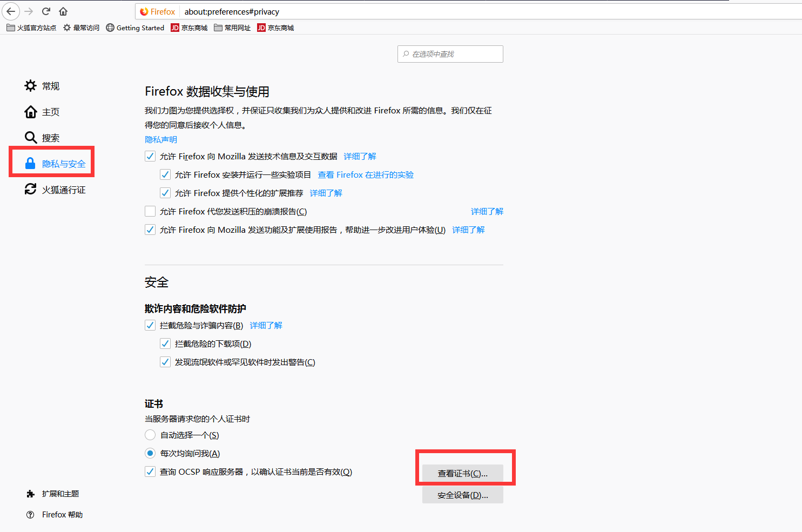The width and height of the screenshot is (802, 532).
Task: Toggle 发送功能及扩展使用报告 checkbox
Action: pyautogui.click(x=150, y=230)
